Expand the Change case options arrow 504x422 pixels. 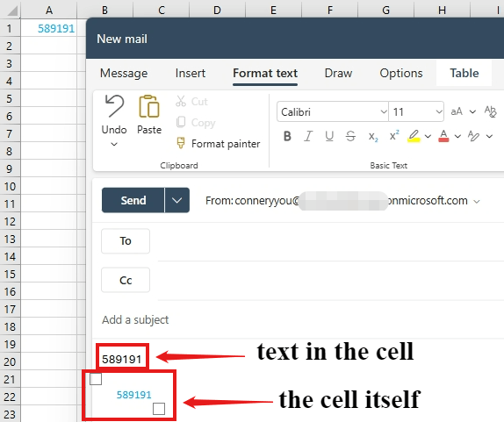[x=472, y=111]
